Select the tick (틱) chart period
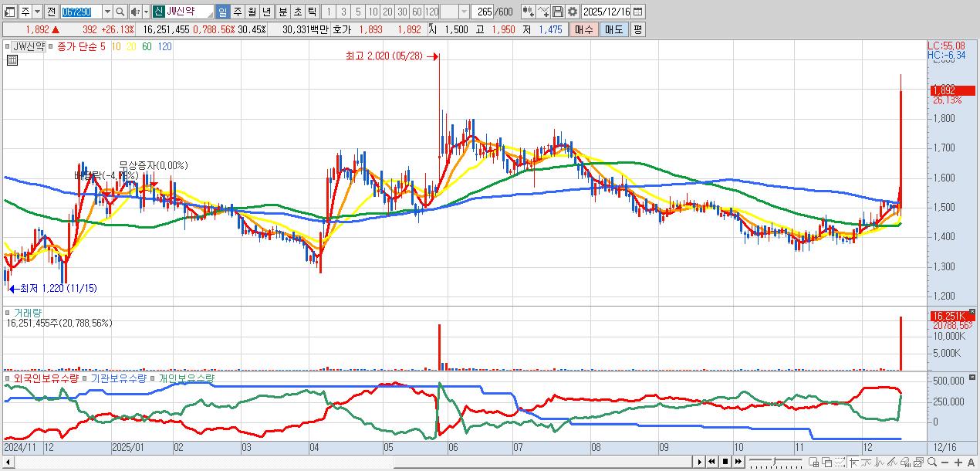This screenshot has height=471, width=980. click(312, 12)
